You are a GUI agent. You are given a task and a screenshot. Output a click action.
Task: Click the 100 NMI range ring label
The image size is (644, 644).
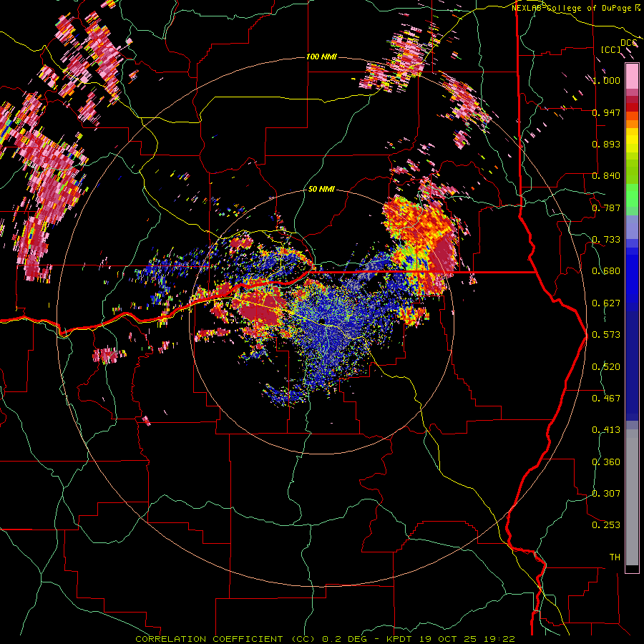(x=321, y=57)
